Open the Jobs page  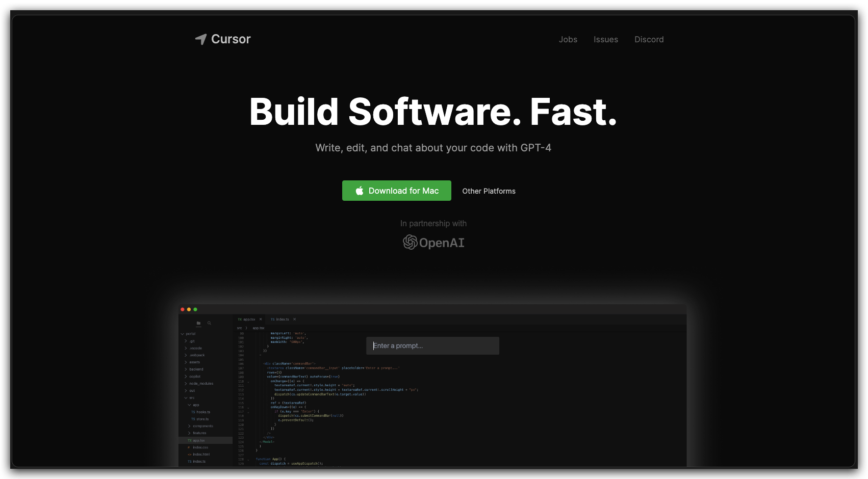[568, 39]
